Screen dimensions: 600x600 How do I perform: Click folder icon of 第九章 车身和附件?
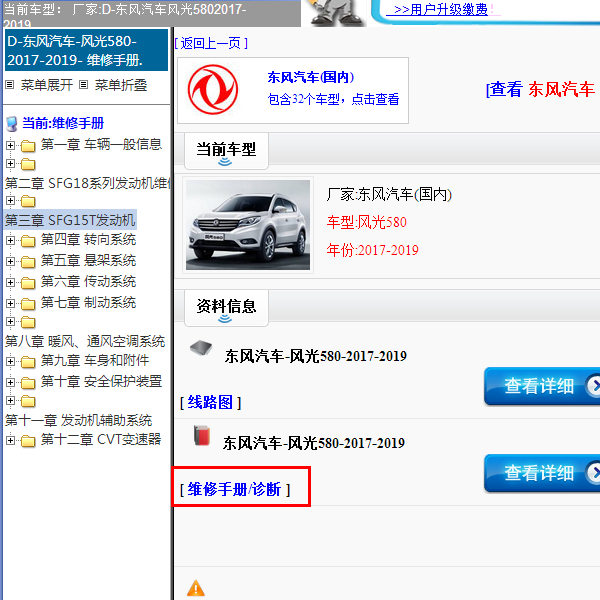28,362
